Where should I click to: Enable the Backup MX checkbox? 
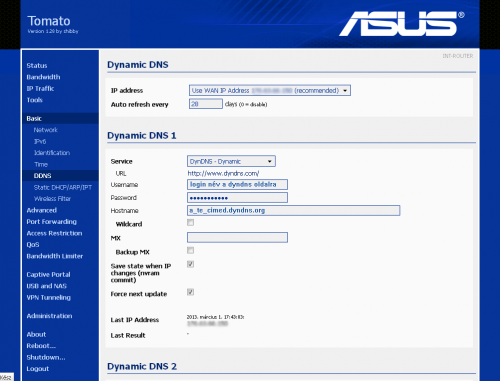point(190,250)
